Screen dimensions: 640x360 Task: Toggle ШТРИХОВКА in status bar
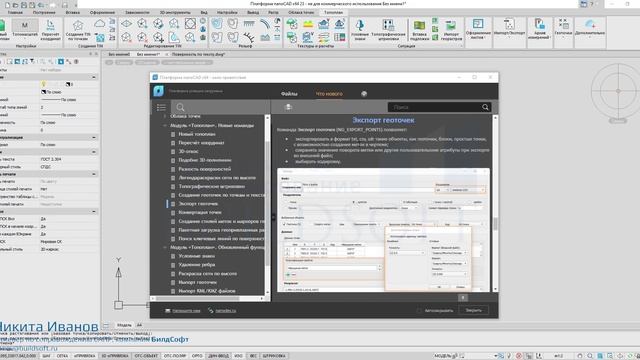coord(274,356)
